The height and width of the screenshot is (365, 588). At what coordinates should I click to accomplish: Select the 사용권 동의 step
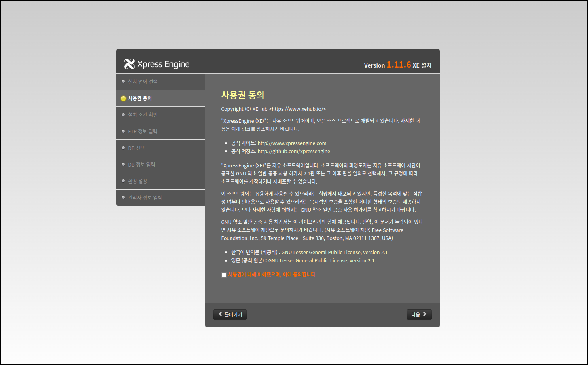point(160,98)
